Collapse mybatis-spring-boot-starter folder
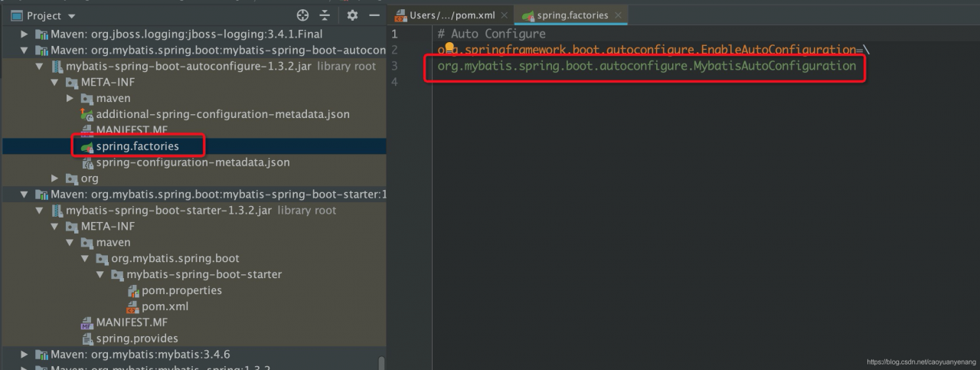Screen dimensions: 980x370 click(x=101, y=274)
